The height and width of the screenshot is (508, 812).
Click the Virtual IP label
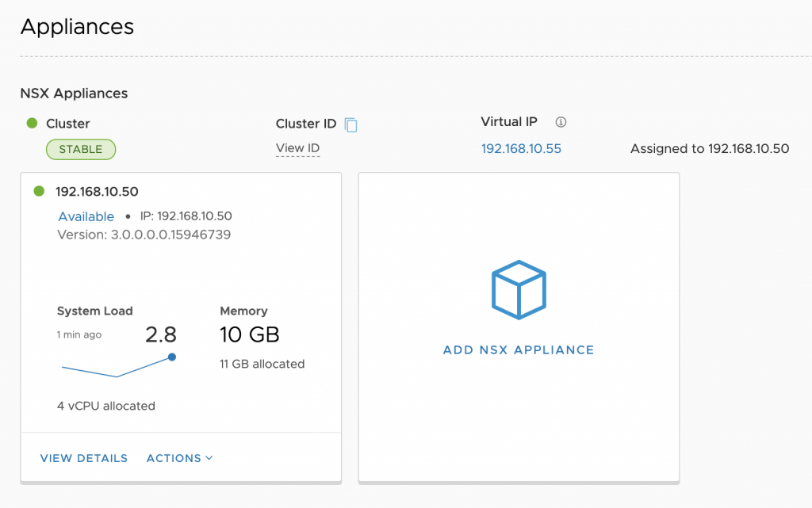(x=509, y=122)
